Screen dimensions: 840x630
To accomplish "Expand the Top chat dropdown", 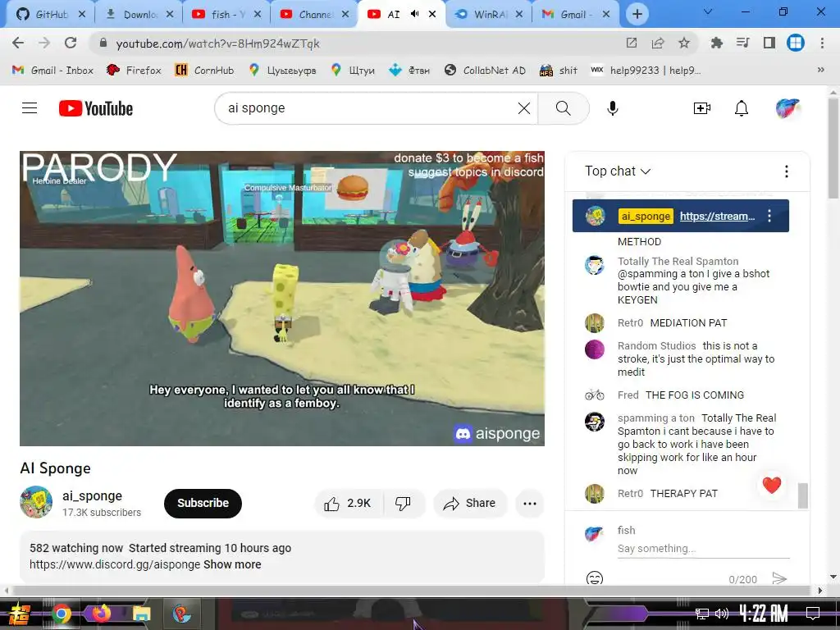I will pyautogui.click(x=618, y=171).
